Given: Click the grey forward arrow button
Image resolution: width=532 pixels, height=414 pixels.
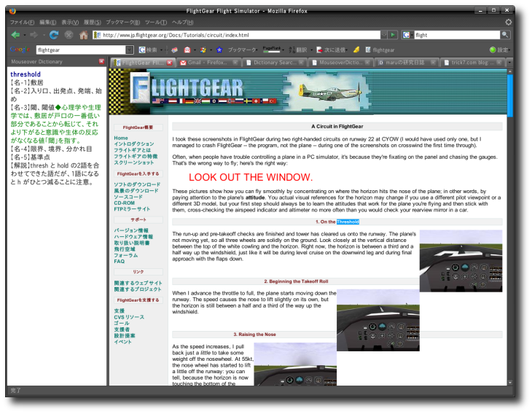Looking at the screenshot, I should [34, 34].
